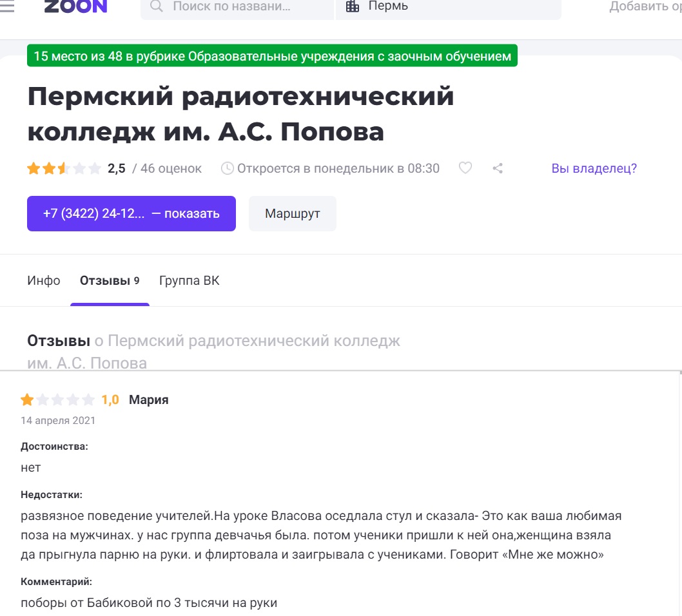Open the Группа ВК tab
Image resolution: width=682 pixels, height=616 pixels.
(190, 280)
